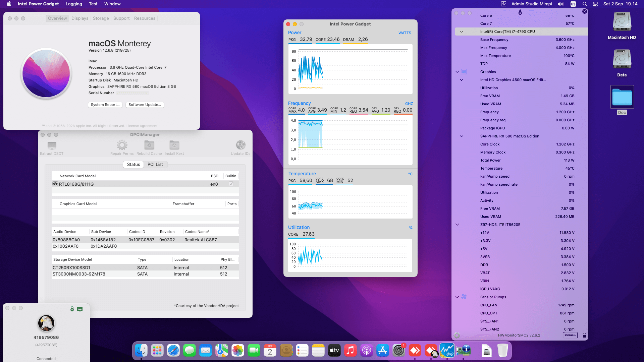The width and height of the screenshot is (644, 362).
Task: Open Doc folder on desktop
Action: tap(622, 97)
